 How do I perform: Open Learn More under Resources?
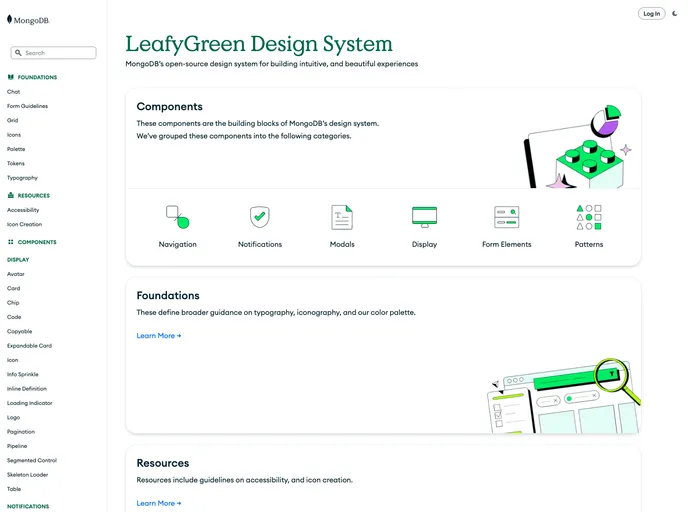pyautogui.click(x=159, y=503)
